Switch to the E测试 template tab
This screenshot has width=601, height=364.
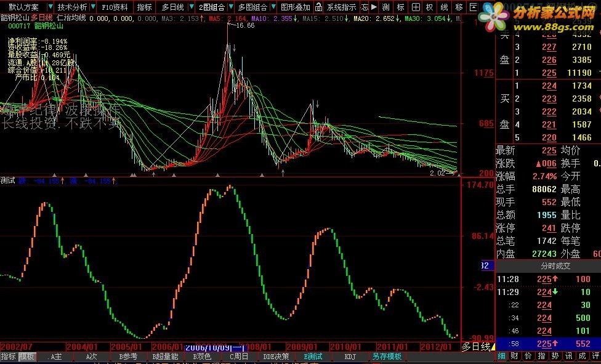click(312, 357)
